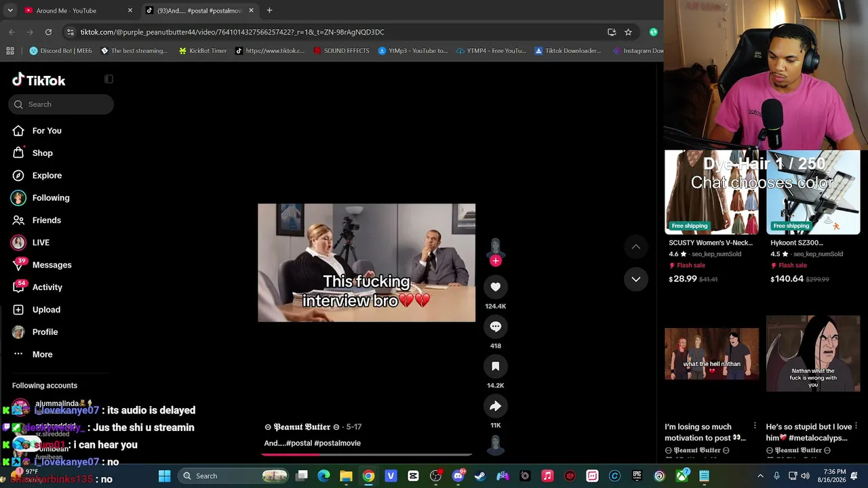Follow creator with the red plus button
868x488 pixels.
[496, 261]
